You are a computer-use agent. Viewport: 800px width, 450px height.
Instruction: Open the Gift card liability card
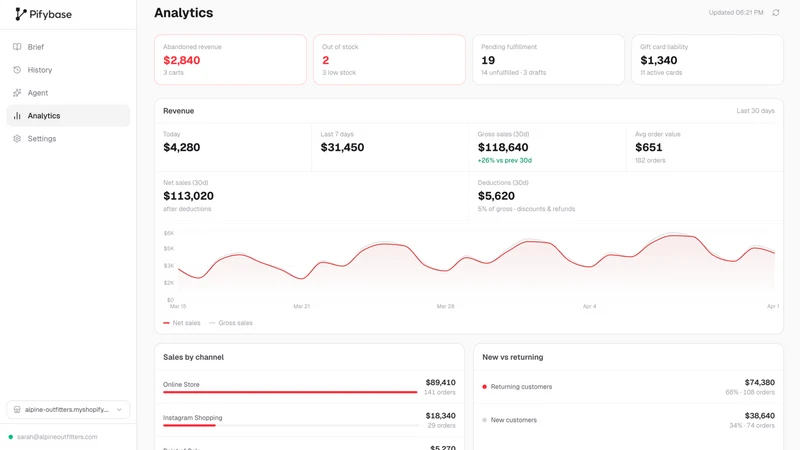point(708,60)
